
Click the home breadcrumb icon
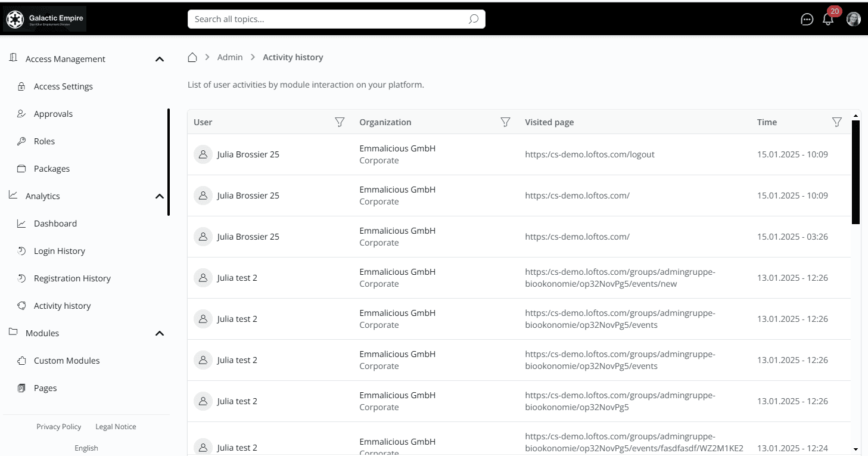tap(192, 57)
